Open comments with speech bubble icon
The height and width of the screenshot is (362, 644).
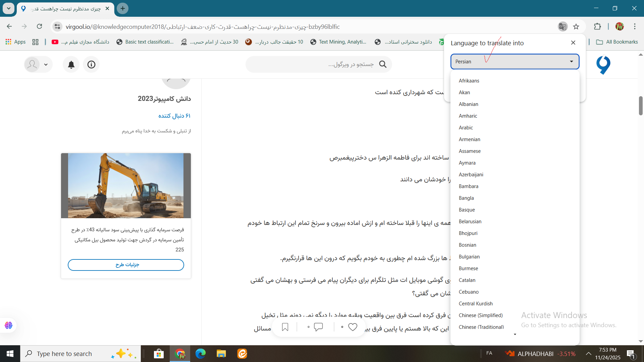318,327
